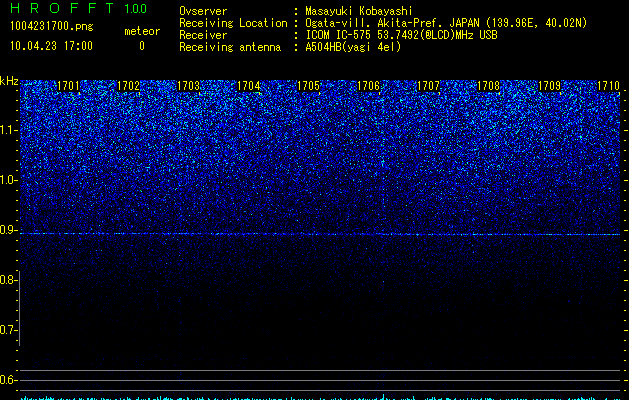Screen dimensions: 629x400
Task: Click the 1706 time marker
Action: tap(369, 86)
